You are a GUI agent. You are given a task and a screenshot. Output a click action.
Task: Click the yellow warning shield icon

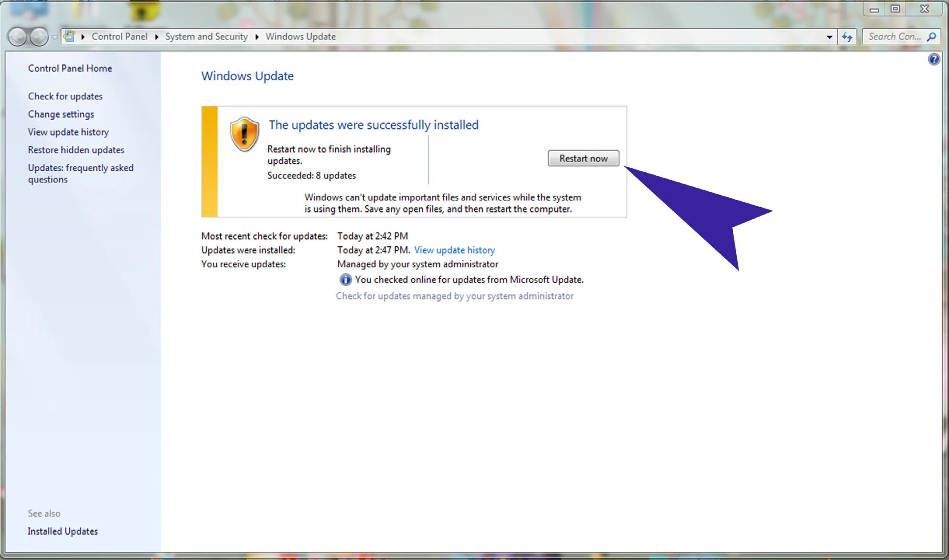[x=244, y=134]
